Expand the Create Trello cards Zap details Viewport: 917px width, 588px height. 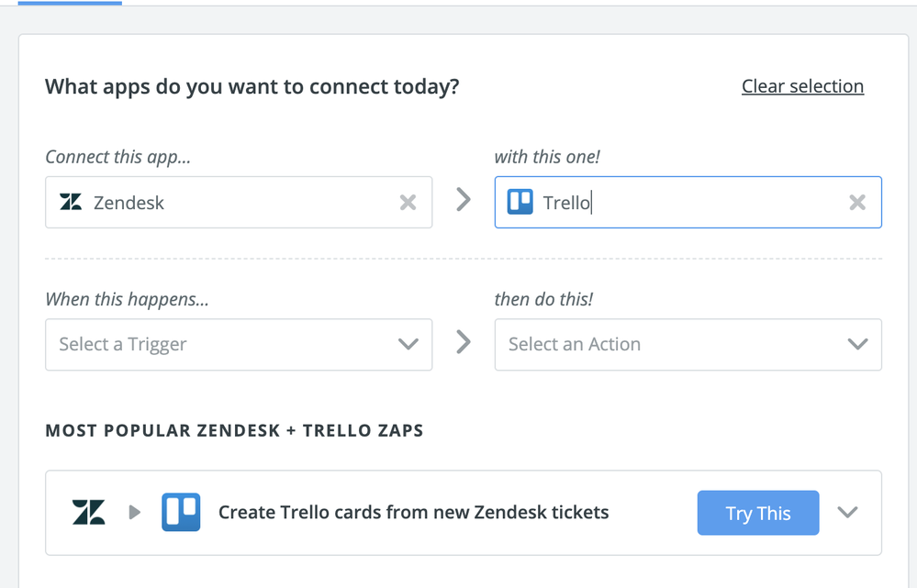click(x=848, y=512)
